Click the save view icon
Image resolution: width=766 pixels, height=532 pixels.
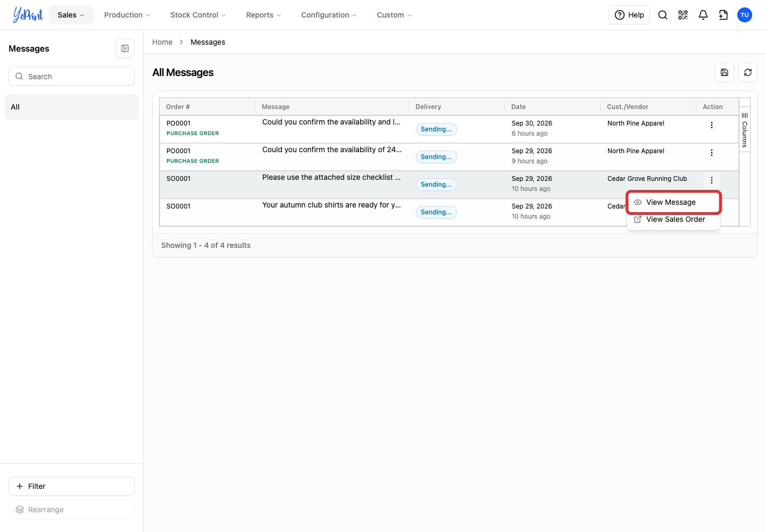click(725, 72)
